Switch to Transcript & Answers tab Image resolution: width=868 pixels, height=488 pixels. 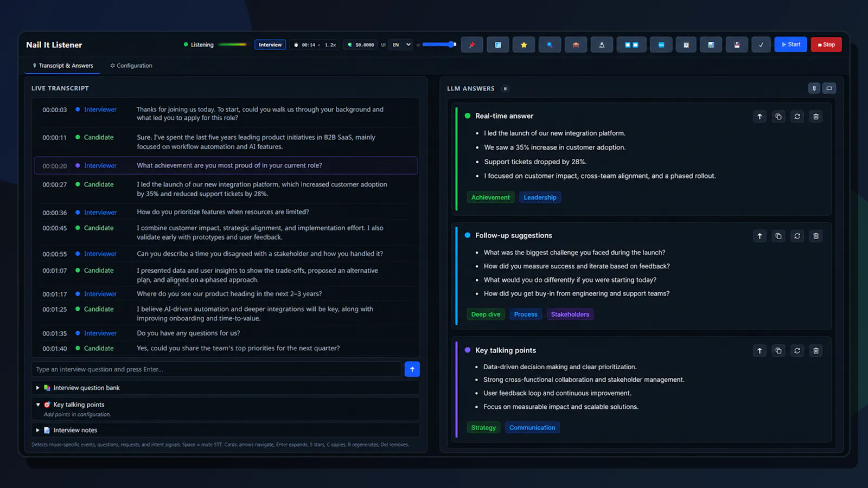(x=63, y=66)
